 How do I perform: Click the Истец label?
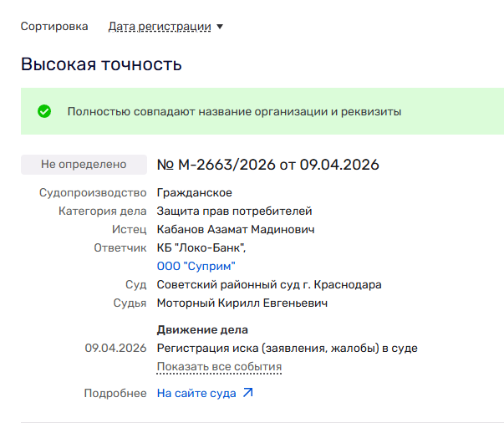(130, 230)
